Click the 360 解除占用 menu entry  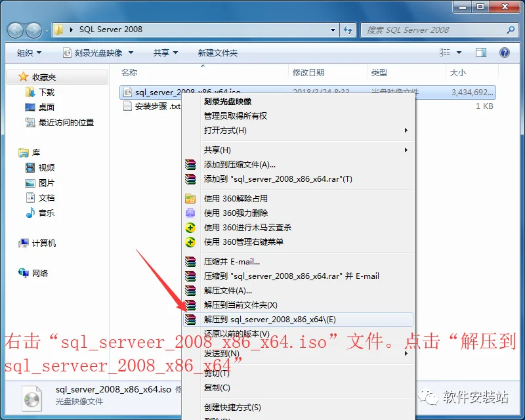pos(299,199)
